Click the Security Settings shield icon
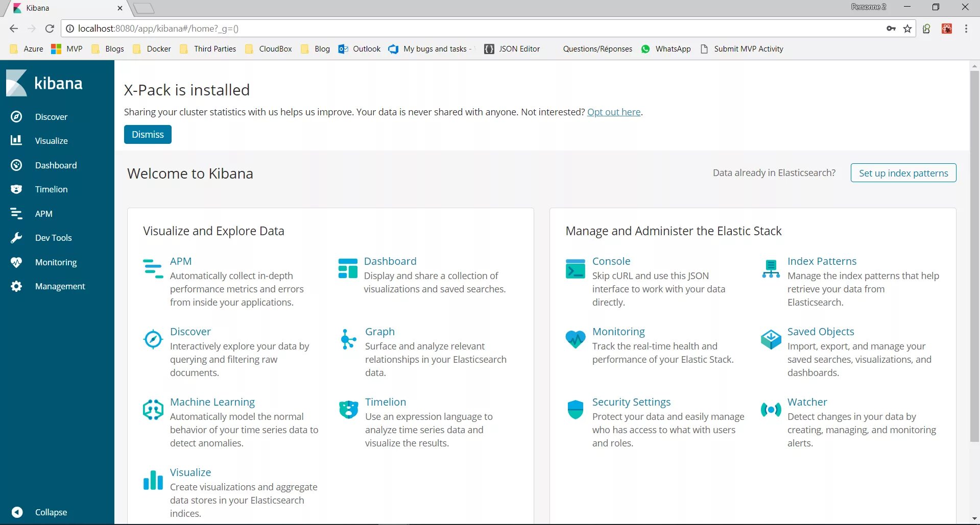Screen dimensions: 980x525 [576, 410]
